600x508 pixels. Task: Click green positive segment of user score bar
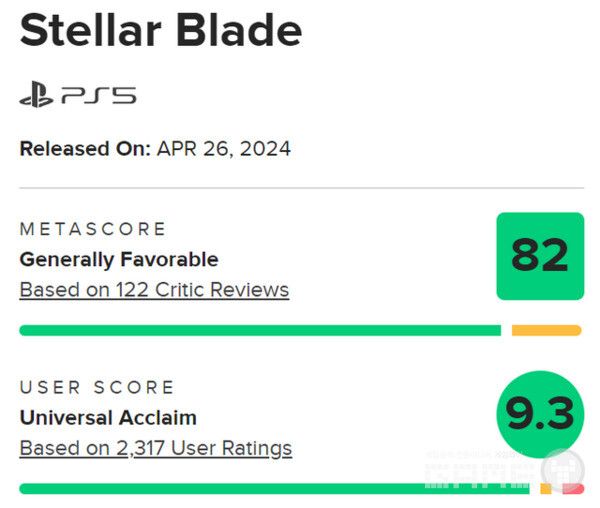(x=270, y=489)
